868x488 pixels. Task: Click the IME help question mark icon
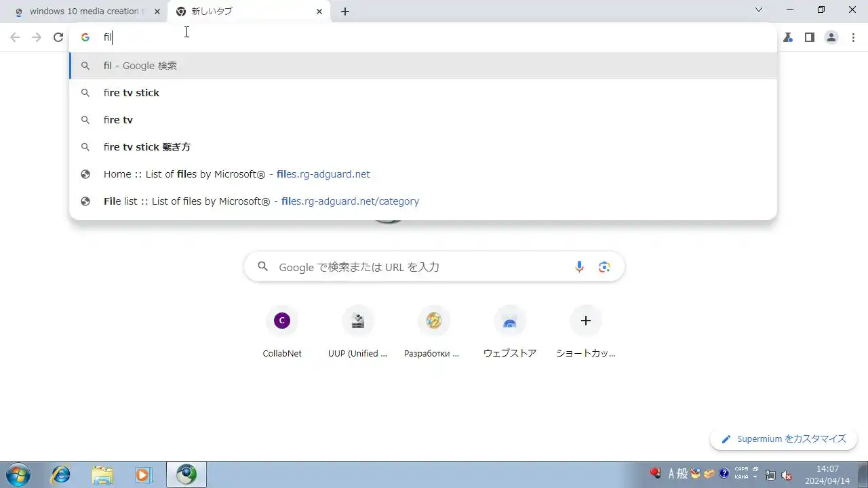click(724, 474)
